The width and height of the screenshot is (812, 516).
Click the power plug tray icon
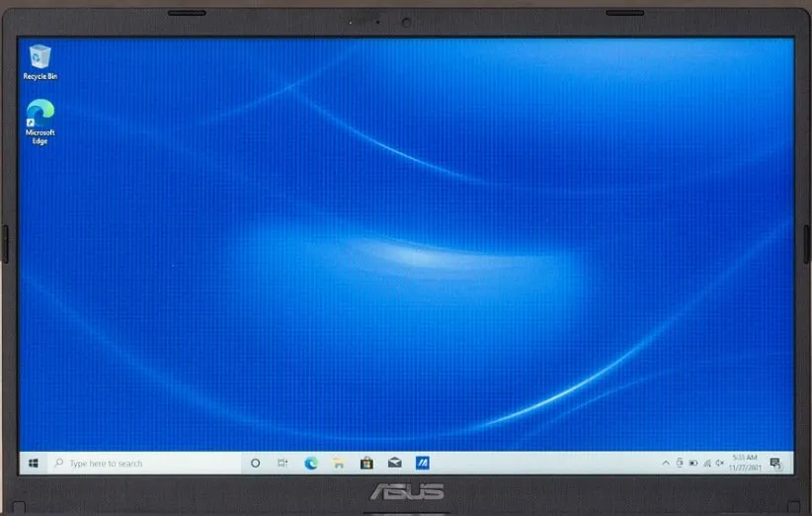pyautogui.click(x=680, y=463)
